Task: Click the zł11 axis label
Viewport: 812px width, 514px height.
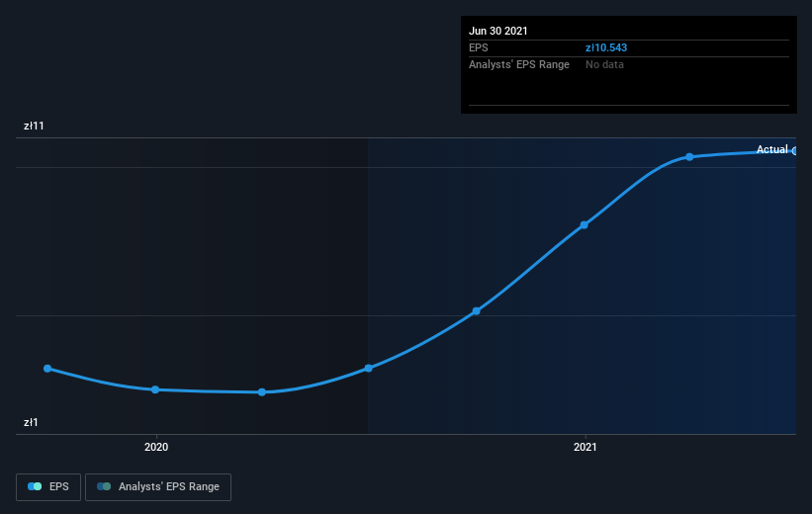Action: pyautogui.click(x=34, y=126)
